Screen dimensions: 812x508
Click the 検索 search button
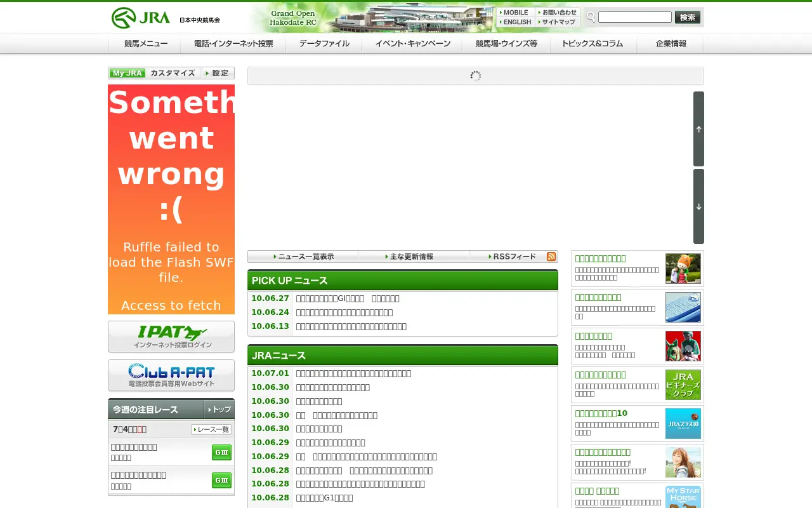coord(688,17)
